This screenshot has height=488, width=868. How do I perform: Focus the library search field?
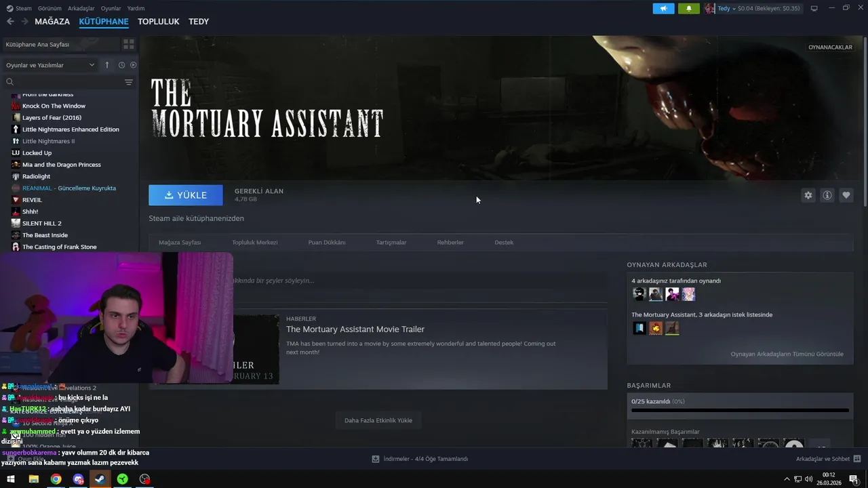pos(64,82)
